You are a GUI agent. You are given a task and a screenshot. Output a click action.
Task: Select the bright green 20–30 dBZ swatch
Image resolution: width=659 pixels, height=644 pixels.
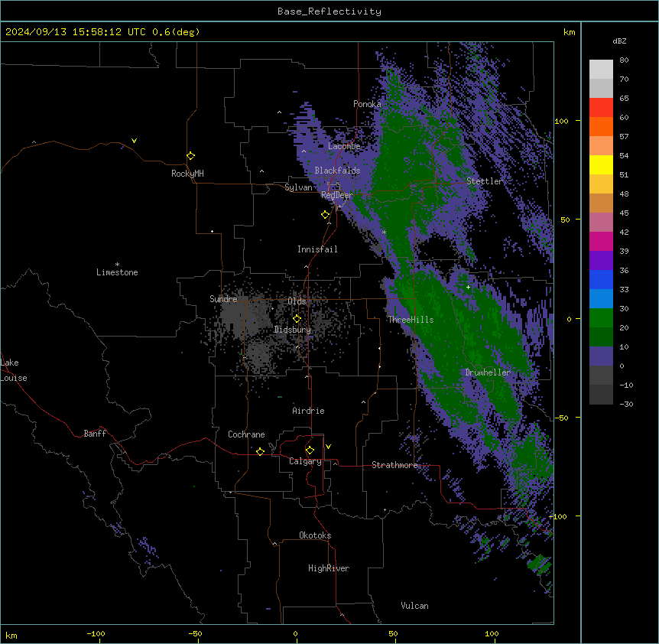click(601, 318)
